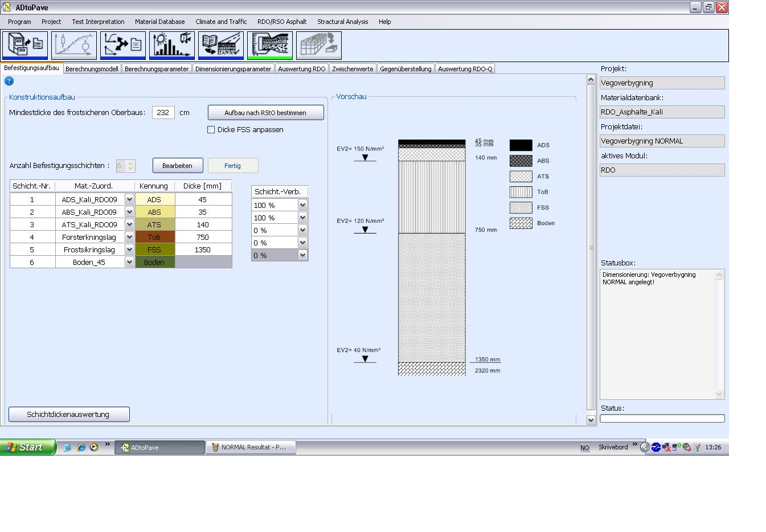Launch Internet Explorer from quick launch
Viewport: 766px width, 532px height.
(81, 447)
